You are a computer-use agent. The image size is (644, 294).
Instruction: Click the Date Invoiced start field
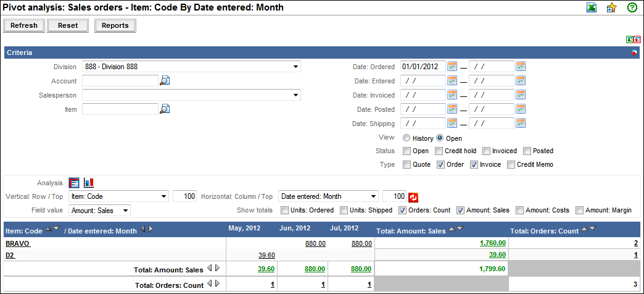tap(423, 95)
